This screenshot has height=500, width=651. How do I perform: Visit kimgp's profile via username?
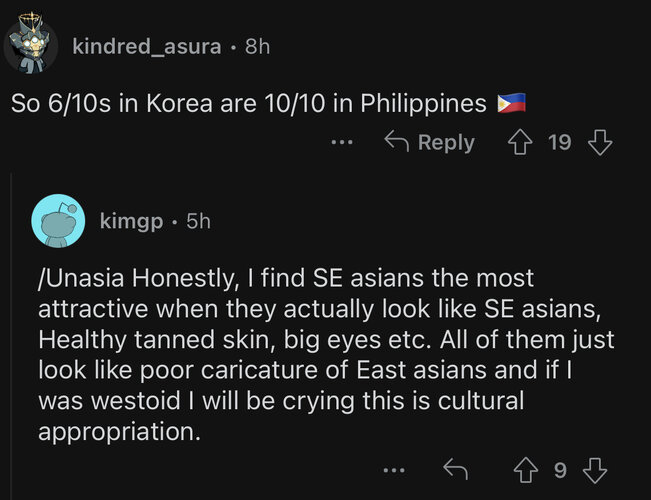131,221
